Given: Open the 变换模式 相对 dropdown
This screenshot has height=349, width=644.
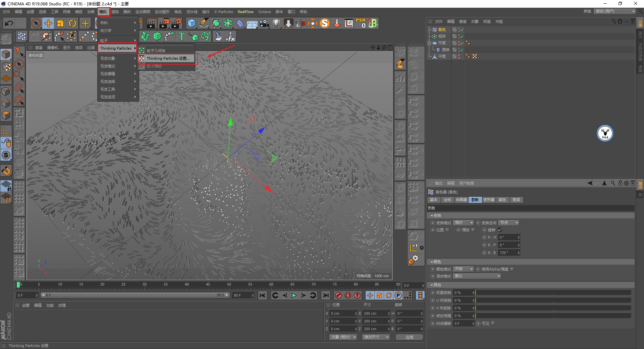Looking at the screenshot, I should point(463,222).
